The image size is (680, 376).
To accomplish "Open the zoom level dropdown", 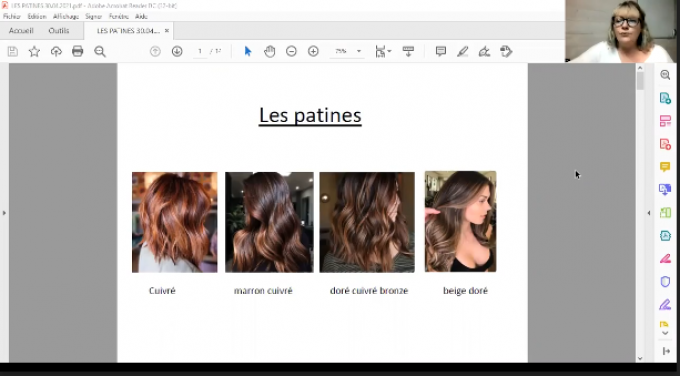I will [359, 51].
